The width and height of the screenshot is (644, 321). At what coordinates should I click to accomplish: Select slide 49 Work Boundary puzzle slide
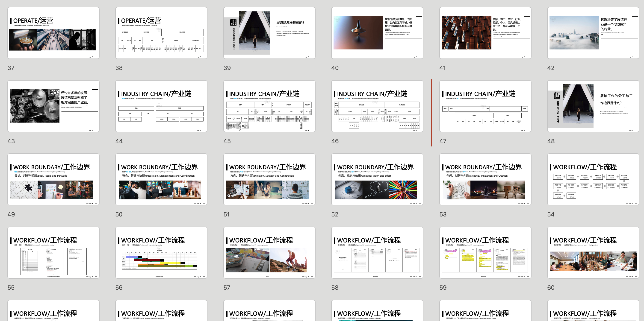click(x=53, y=179)
